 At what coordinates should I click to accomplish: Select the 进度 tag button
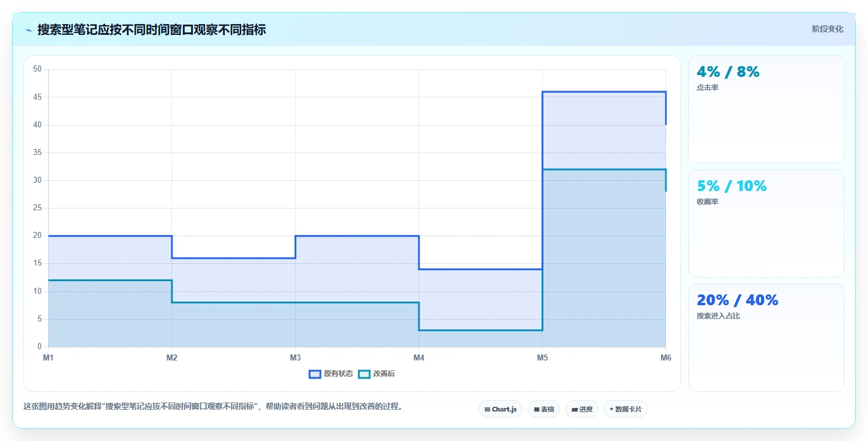pyautogui.click(x=582, y=409)
